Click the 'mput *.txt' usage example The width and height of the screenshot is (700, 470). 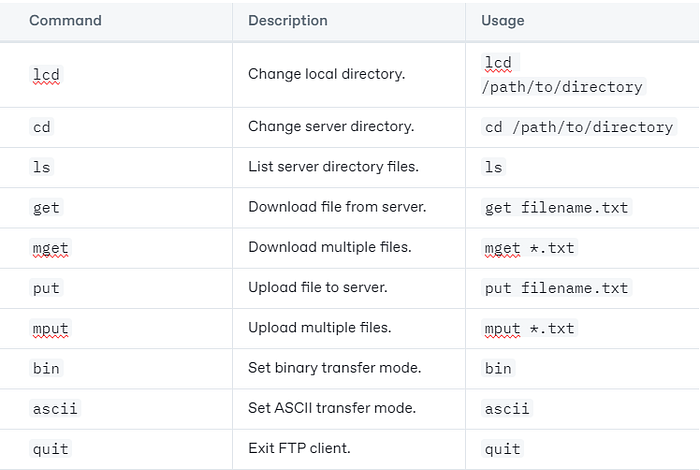tap(529, 329)
